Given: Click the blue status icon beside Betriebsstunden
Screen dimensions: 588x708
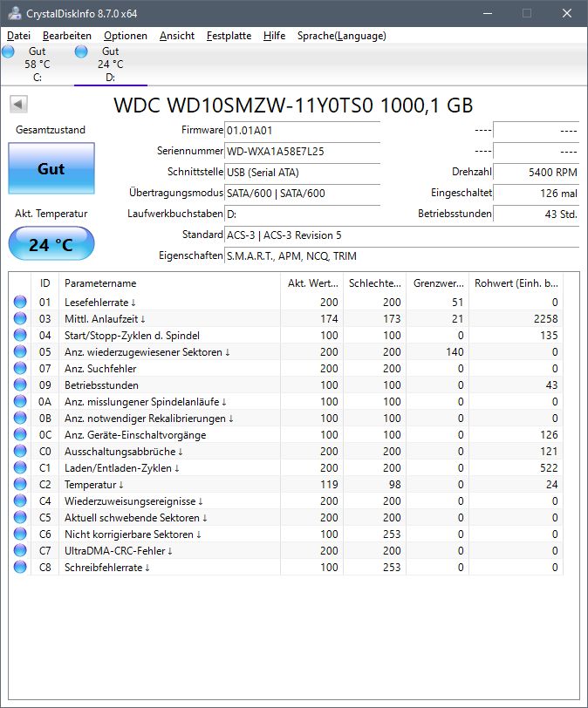Looking at the screenshot, I should [x=19, y=385].
